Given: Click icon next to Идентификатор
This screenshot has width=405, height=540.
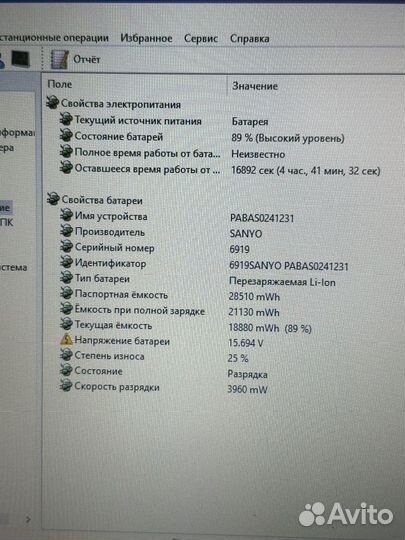Looking at the screenshot, I should point(66,262).
